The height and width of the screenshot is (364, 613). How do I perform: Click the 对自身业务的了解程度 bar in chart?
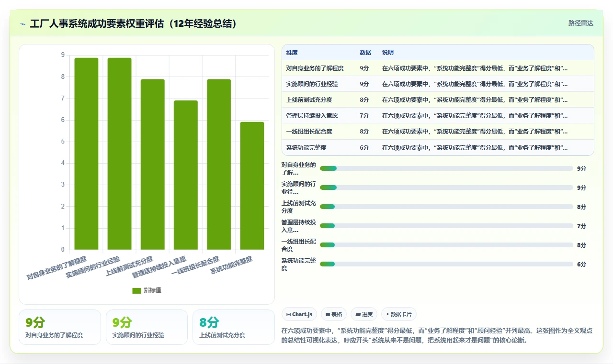click(86, 154)
